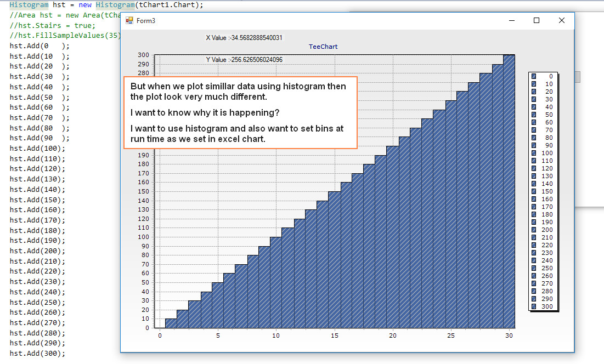Click the X Value label
Screen dimensions: 604x364
coord(244,38)
